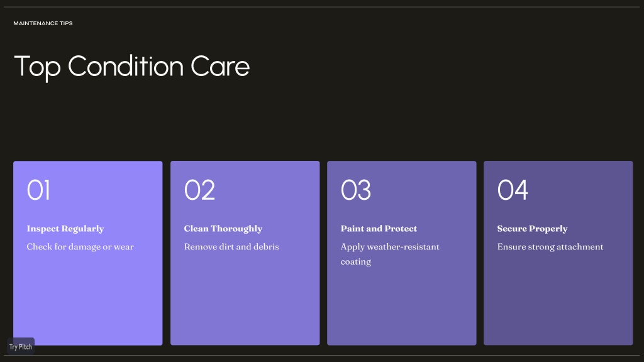Click the Inspect Regularly heading
This screenshot has height=362, width=644.
[65, 229]
